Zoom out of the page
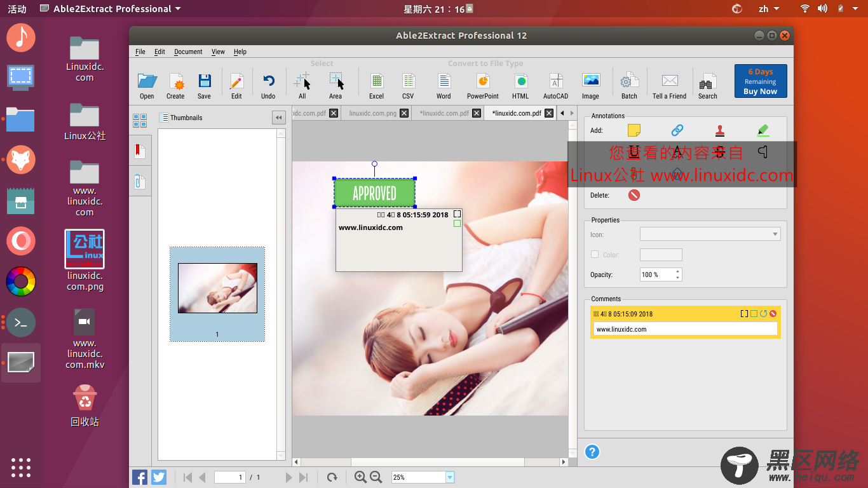Viewport: 868px width, 488px height. 376,477
